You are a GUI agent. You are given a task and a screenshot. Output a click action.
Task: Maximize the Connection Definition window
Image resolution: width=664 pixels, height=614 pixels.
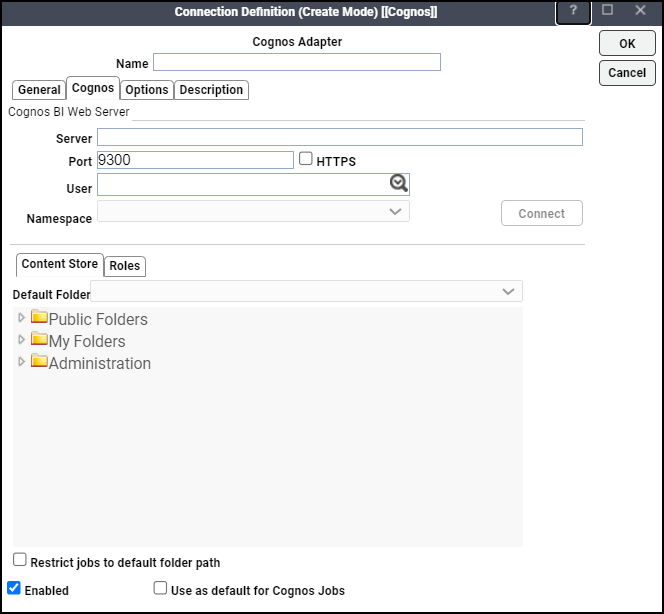coord(607,10)
